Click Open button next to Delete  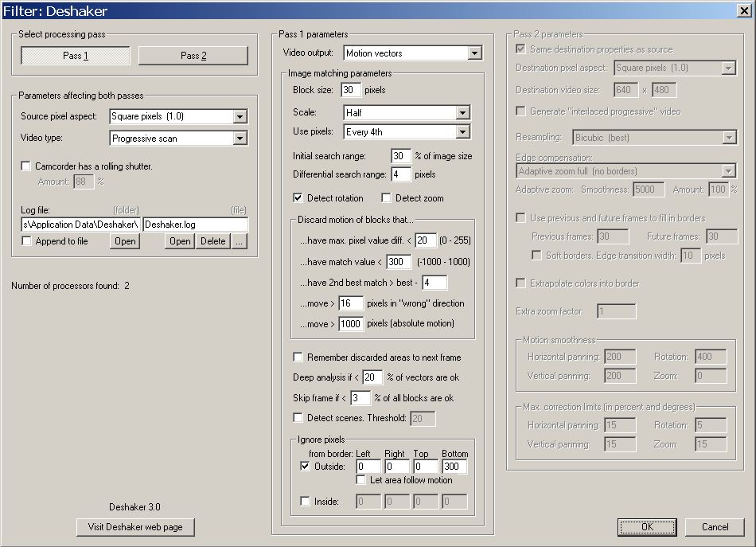pyautogui.click(x=180, y=241)
